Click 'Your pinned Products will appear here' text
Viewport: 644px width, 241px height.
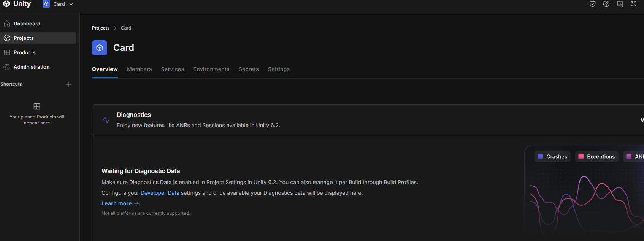tap(37, 120)
